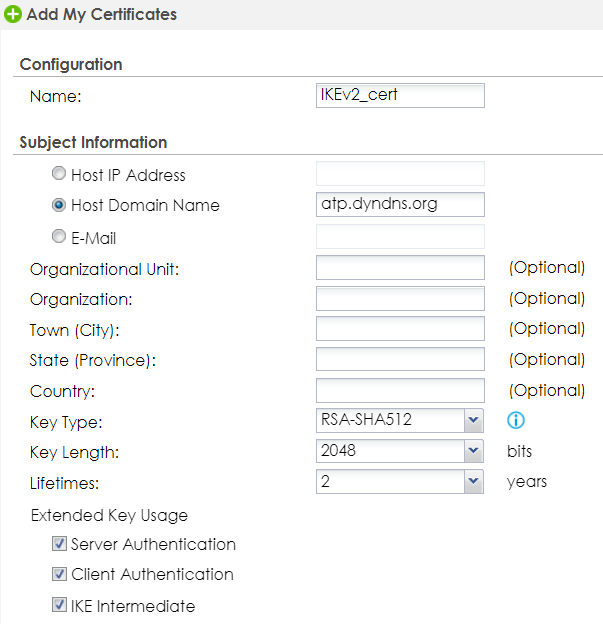Select the E-Mail radio button

pos(59,237)
